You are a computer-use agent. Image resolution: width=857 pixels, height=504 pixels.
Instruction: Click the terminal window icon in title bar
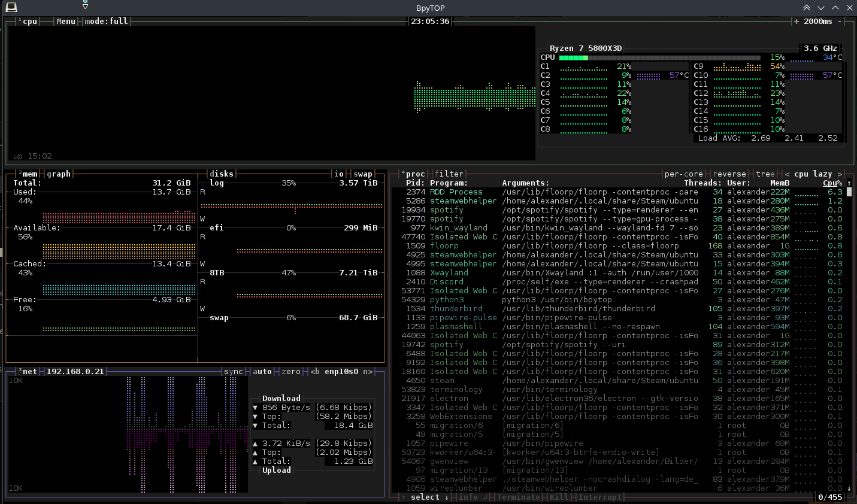tap(11, 7)
